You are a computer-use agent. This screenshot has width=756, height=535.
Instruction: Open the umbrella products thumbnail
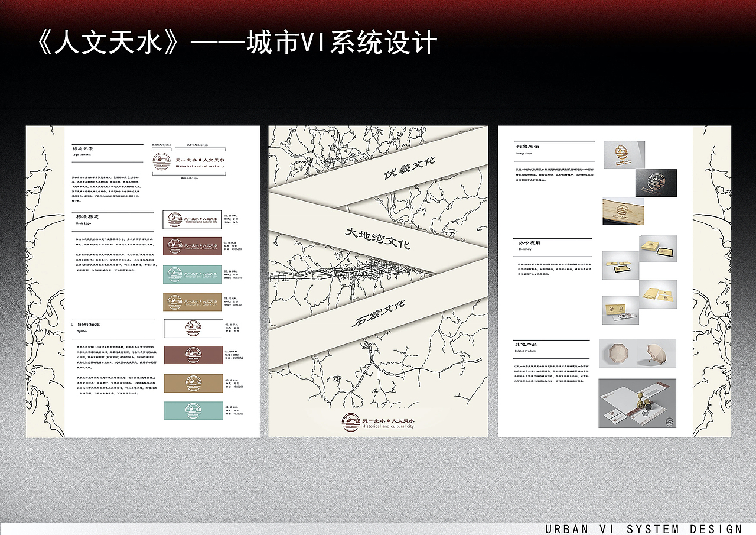click(638, 353)
